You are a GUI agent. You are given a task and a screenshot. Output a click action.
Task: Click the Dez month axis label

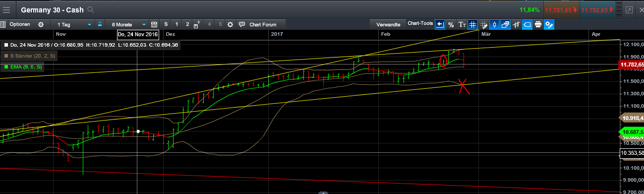[171, 34]
